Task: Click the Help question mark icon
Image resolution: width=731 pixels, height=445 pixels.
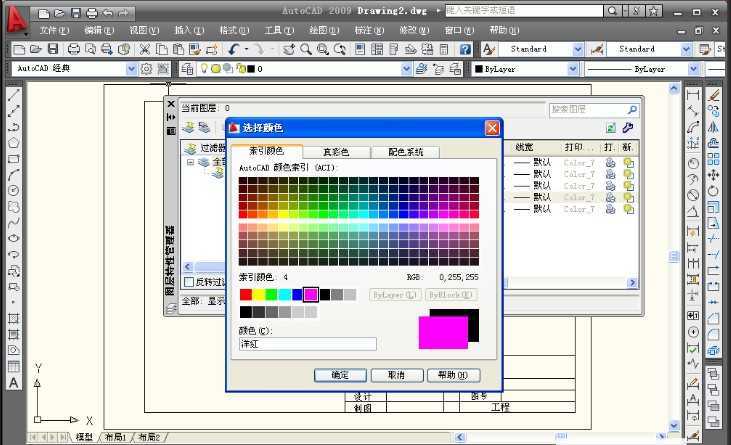Action: tap(465, 49)
